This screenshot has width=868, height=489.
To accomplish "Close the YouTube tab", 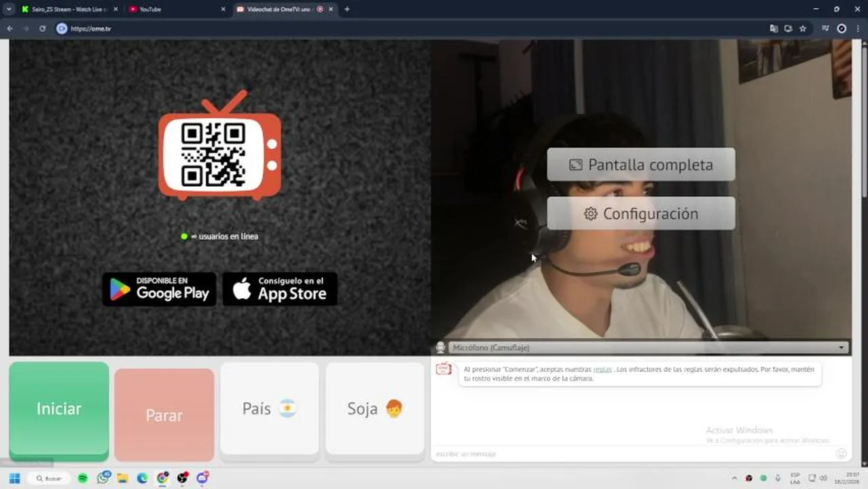I will tap(223, 9).
